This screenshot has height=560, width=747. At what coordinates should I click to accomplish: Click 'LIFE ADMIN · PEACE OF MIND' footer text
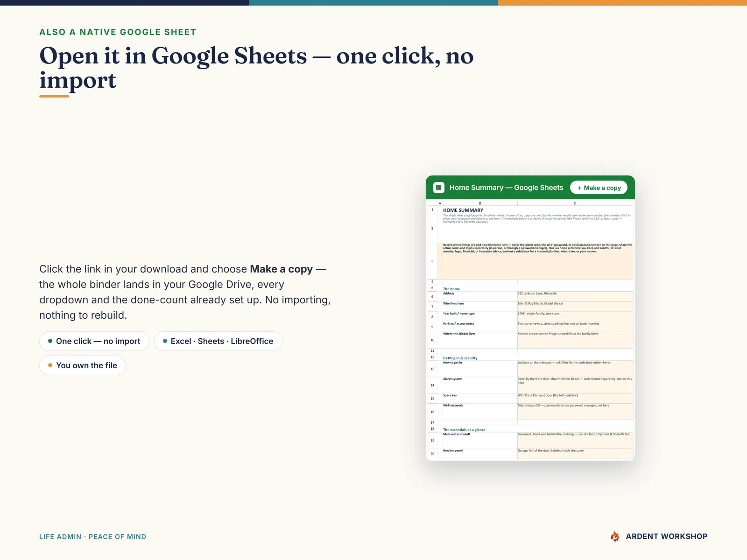click(x=92, y=537)
